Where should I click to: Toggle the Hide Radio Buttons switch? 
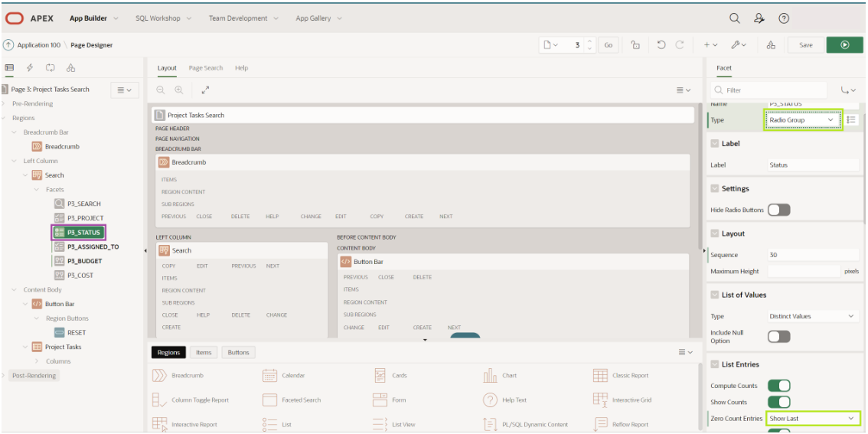coord(779,210)
